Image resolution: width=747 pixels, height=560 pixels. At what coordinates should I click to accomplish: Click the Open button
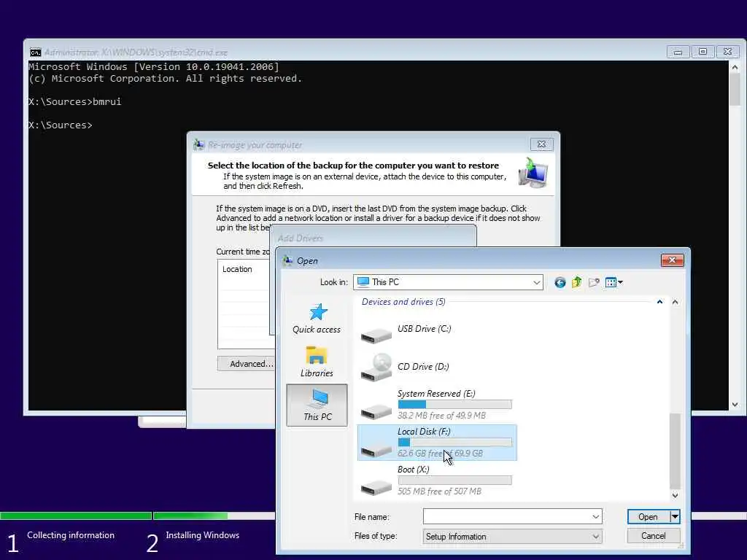[x=648, y=517]
